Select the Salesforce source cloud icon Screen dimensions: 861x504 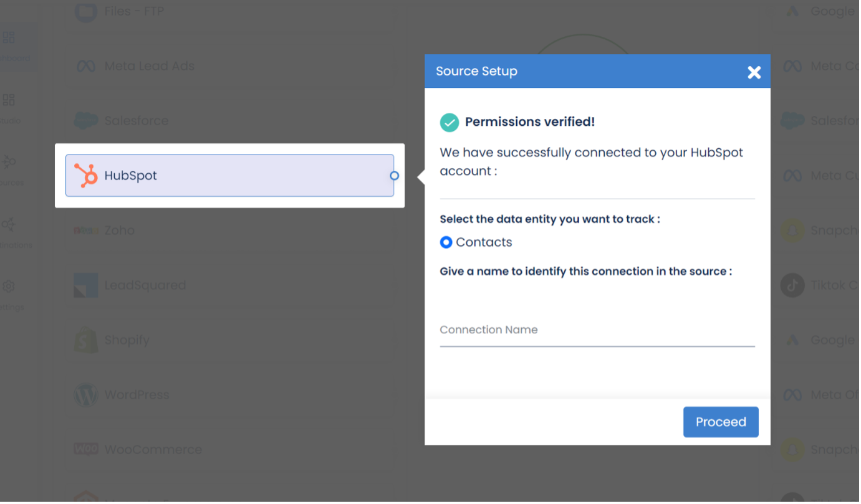click(x=86, y=121)
